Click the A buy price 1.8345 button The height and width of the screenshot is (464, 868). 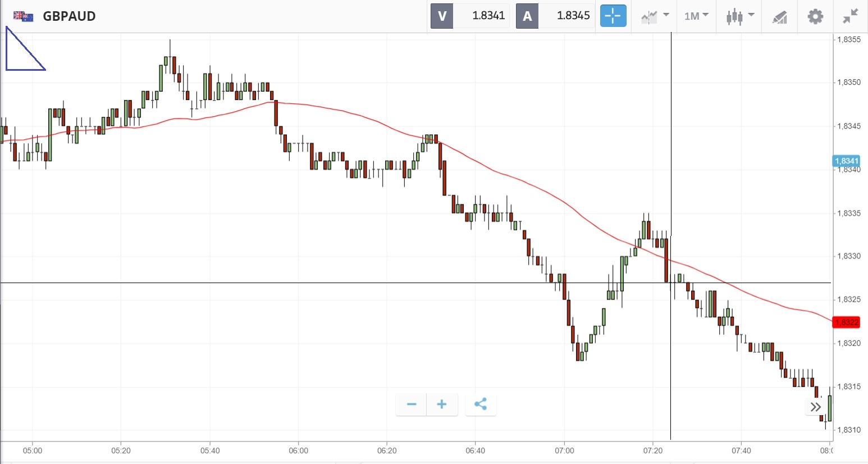555,16
